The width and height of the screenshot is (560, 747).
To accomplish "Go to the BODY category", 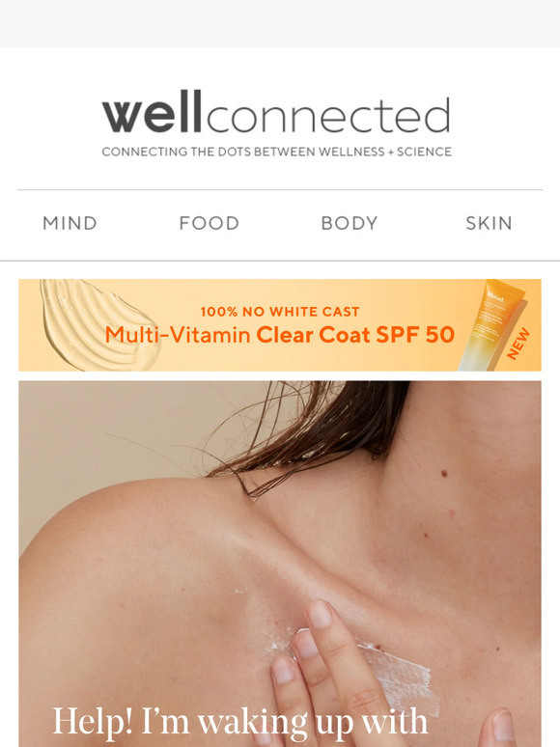I will [x=350, y=223].
